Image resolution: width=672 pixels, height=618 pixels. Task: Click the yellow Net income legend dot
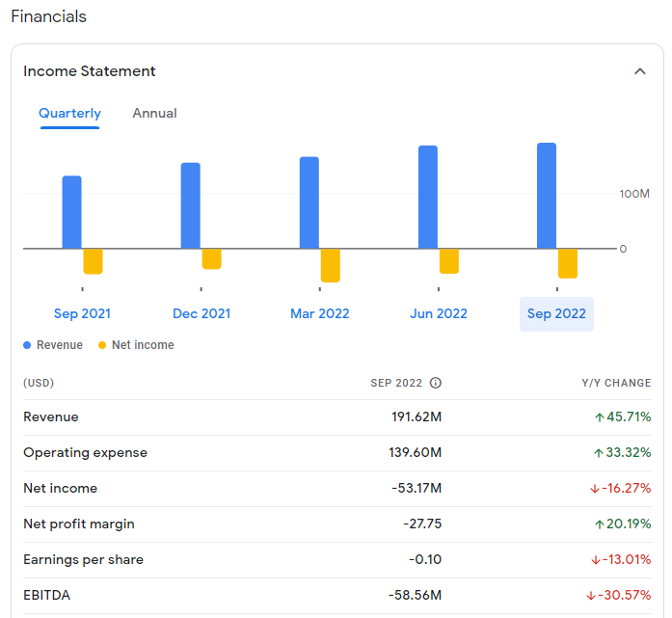click(x=102, y=345)
